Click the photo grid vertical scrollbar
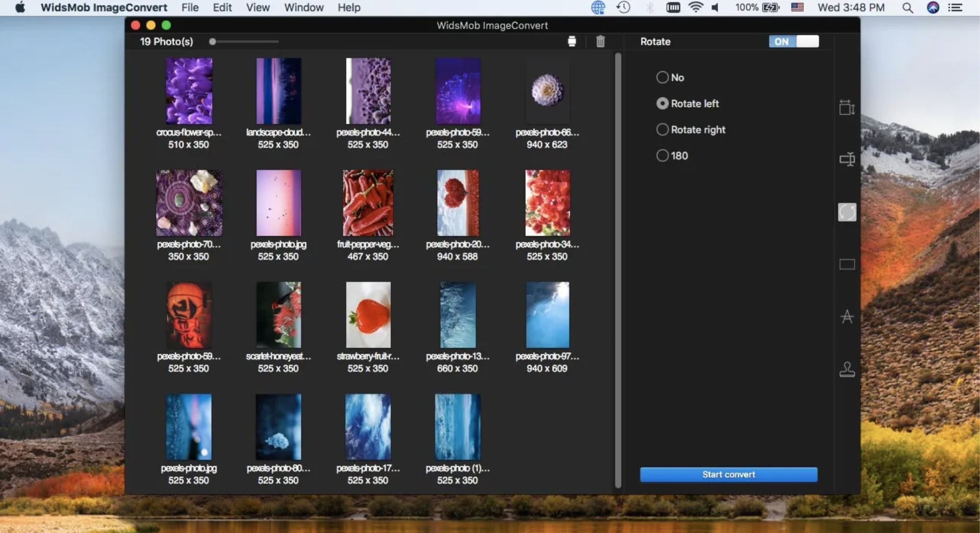Image resolution: width=980 pixels, height=533 pixels. [618, 269]
